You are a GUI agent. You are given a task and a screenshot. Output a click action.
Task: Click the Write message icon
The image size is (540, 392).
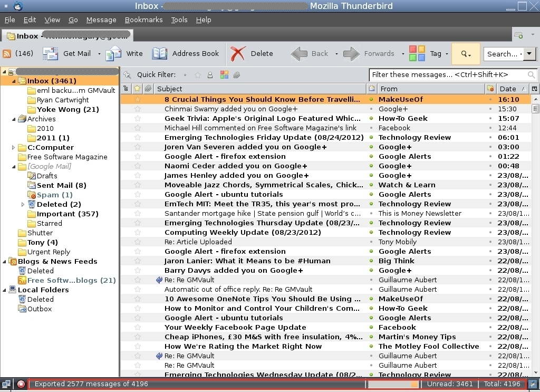pos(113,54)
